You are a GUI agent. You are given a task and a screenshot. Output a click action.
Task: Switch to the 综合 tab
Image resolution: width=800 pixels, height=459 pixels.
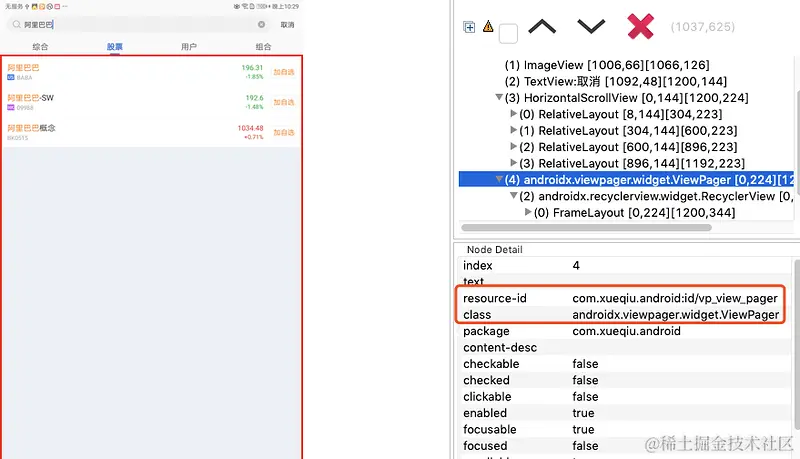point(40,46)
